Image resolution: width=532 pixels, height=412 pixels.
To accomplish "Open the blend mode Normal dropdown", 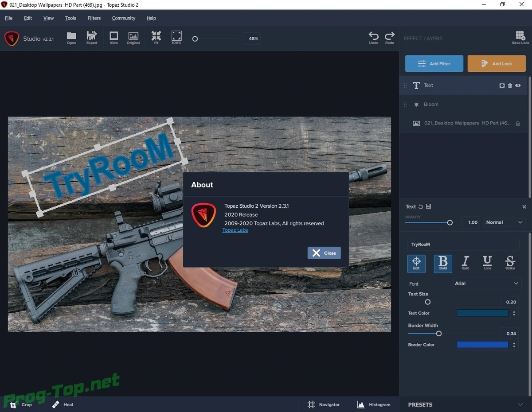I will 504,222.
